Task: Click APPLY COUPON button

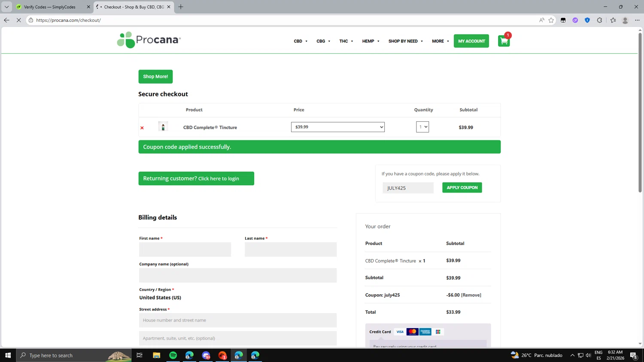Action: tap(462, 187)
